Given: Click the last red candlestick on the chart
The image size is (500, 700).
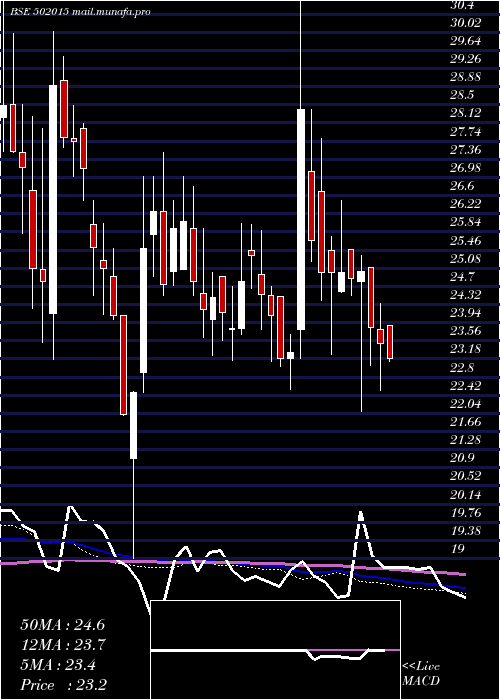Looking at the screenshot, I should pyautogui.click(x=390, y=342).
